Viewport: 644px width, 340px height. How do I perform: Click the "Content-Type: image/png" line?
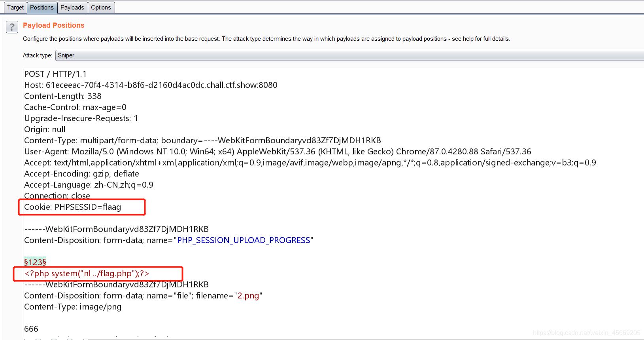coord(73,307)
